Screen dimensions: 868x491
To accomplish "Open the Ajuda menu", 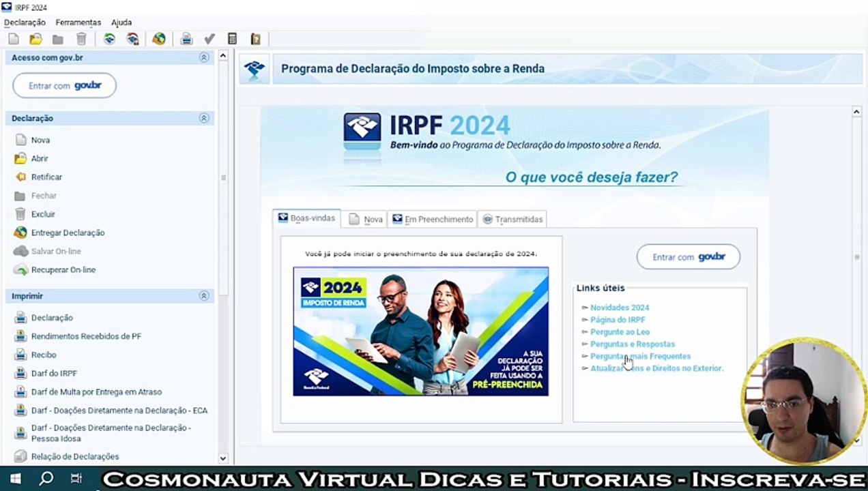I will [x=121, y=23].
